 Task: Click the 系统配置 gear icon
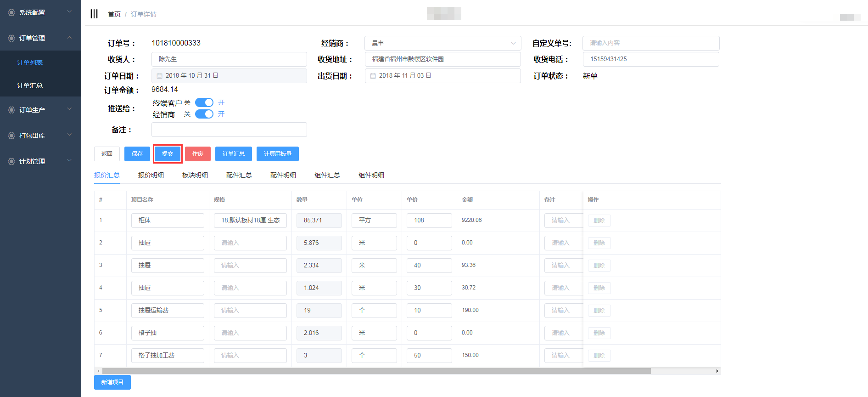(11, 12)
